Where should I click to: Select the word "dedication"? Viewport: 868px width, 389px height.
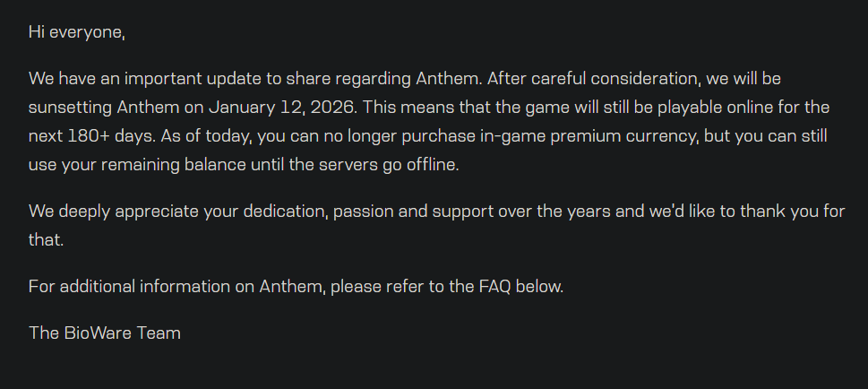point(286,212)
